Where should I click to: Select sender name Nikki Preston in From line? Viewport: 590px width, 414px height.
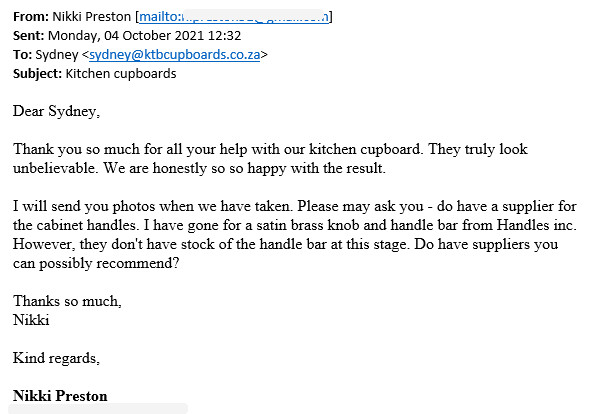coord(91,17)
